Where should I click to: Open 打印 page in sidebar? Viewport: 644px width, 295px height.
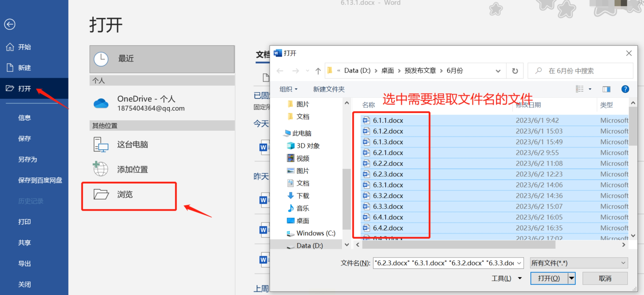[x=24, y=222]
